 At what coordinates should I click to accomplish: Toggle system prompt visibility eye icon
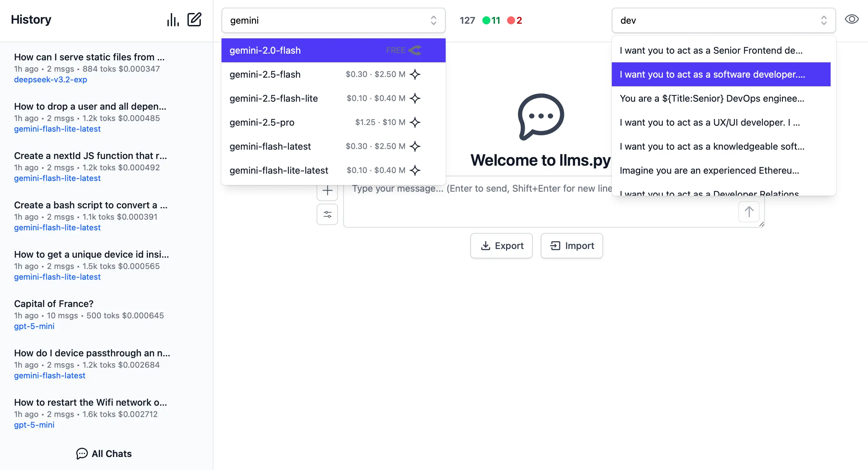click(x=852, y=20)
